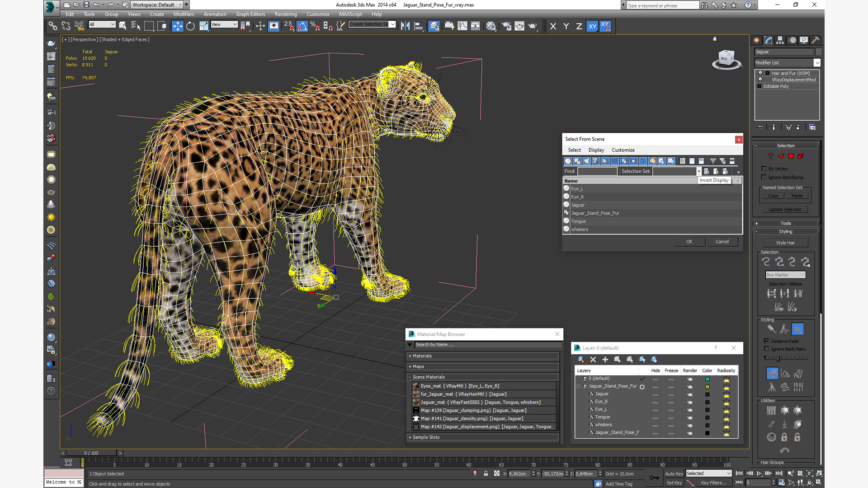This screenshot has width=868, height=488.
Task: Click the Unlink Selection tool
Action: click(66, 26)
